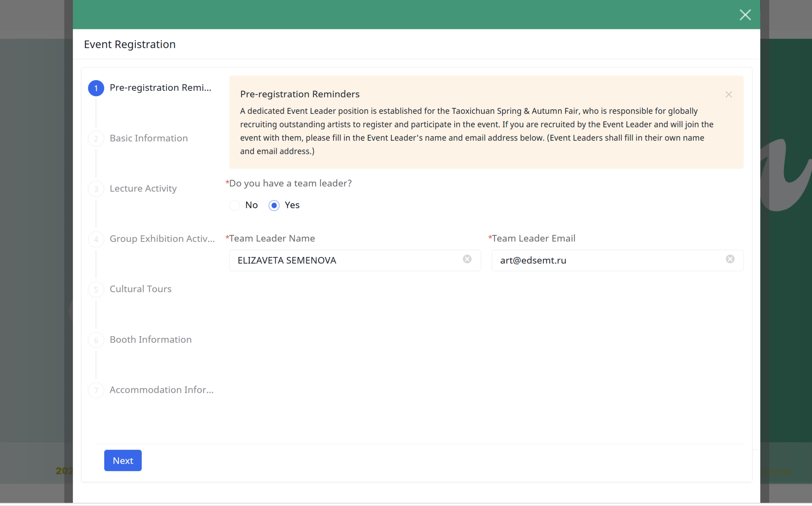Close the Event Registration dialog

pyautogui.click(x=745, y=15)
